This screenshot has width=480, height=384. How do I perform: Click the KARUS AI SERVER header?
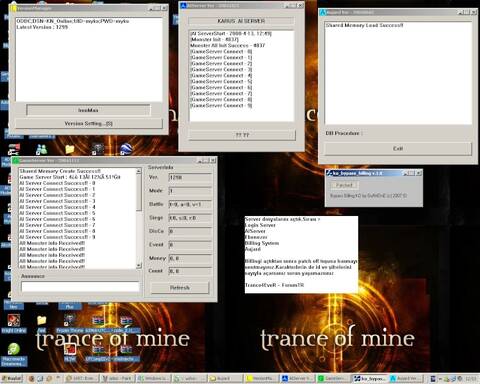(x=241, y=21)
